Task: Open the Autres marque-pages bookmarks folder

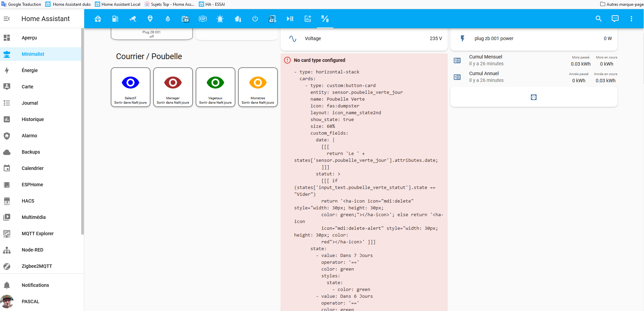Action: 621,4
